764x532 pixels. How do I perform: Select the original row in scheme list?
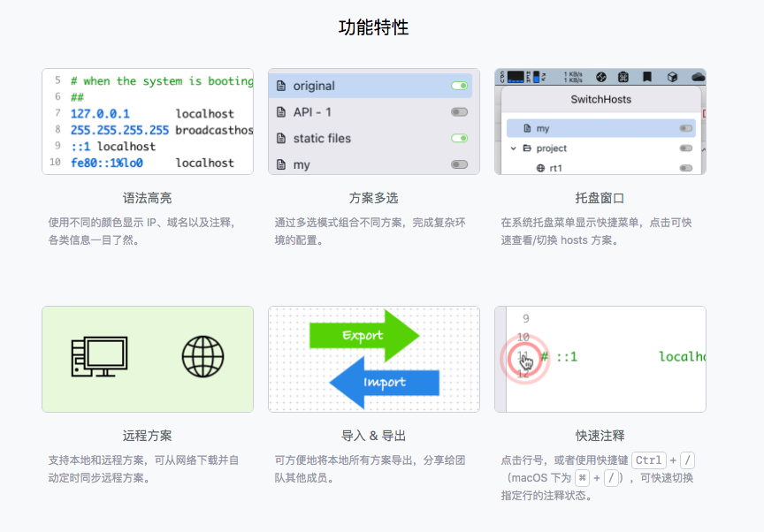click(x=371, y=86)
